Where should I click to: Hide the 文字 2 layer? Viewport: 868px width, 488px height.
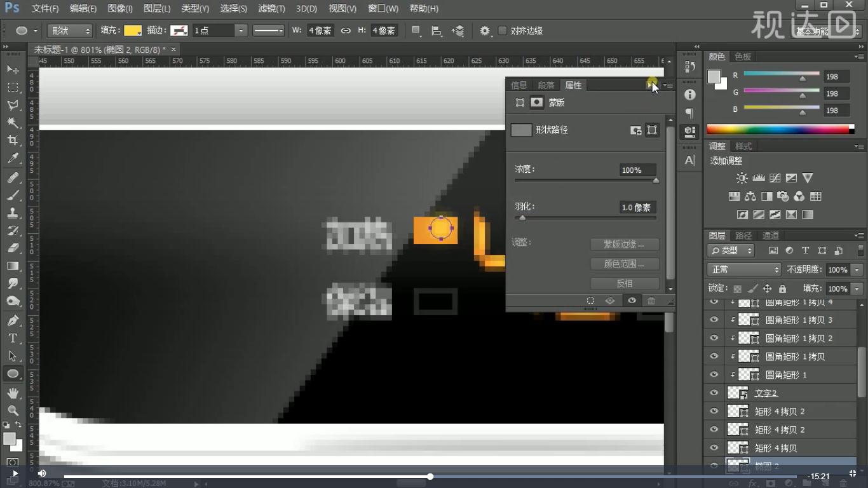(x=714, y=393)
